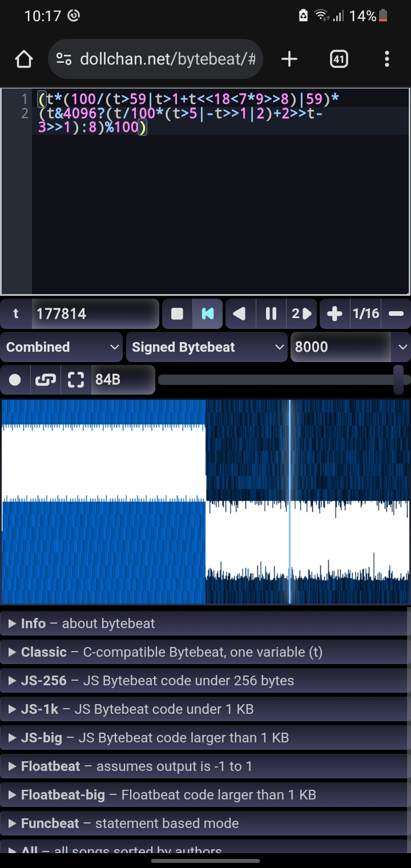Open the site settings icon in address bar

(64, 59)
